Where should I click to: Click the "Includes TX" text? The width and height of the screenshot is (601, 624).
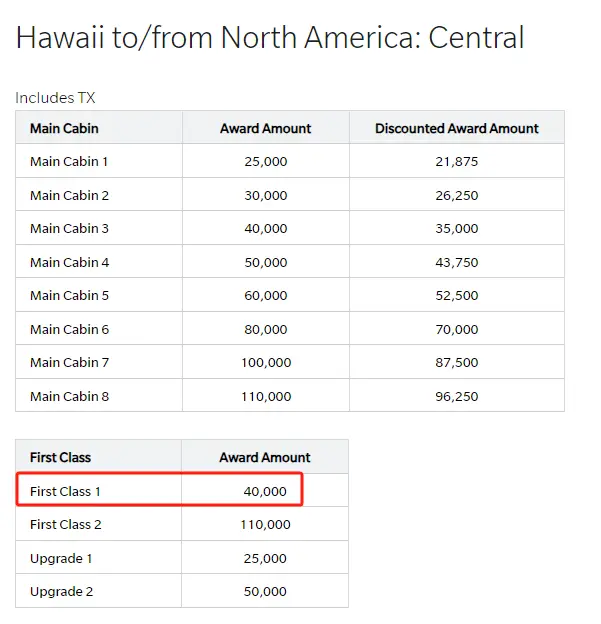[x=56, y=98]
